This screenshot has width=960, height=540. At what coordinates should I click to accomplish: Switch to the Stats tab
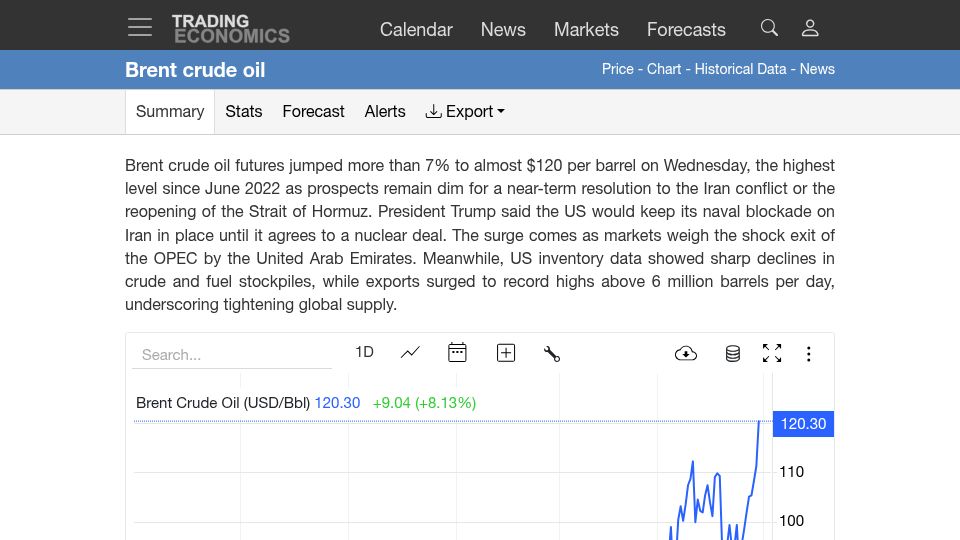[244, 111]
